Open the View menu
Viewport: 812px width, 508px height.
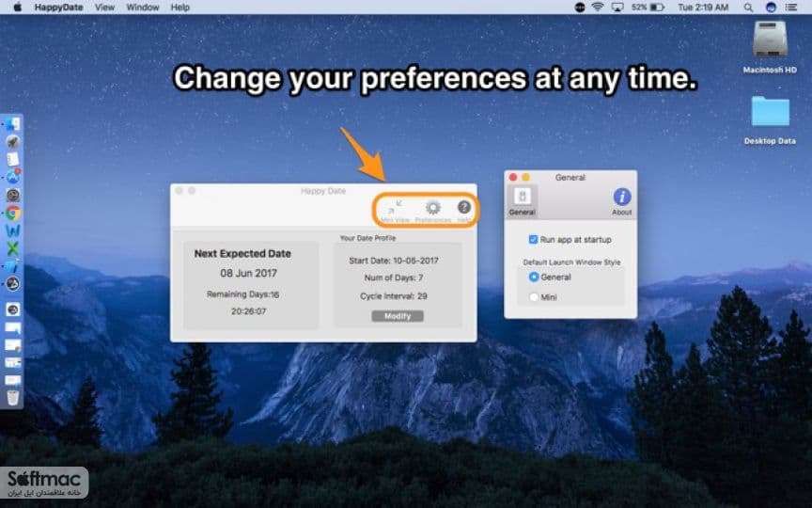pyautogui.click(x=104, y=8)
